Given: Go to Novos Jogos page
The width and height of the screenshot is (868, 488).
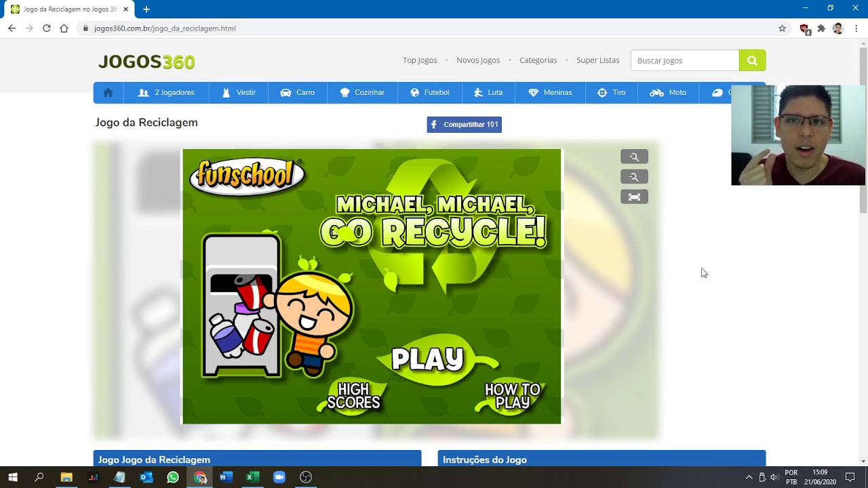Looking at the screenshot, I should (478, 60).
